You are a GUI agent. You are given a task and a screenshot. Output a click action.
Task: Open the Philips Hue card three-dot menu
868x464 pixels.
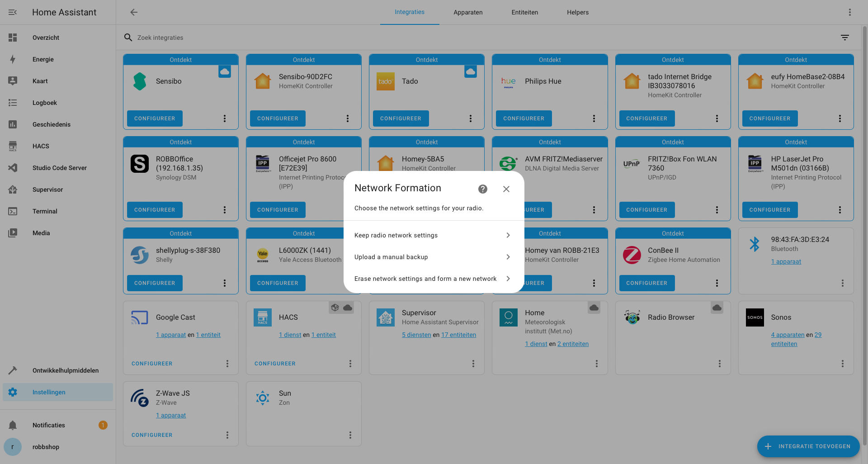tap(594, 118)
